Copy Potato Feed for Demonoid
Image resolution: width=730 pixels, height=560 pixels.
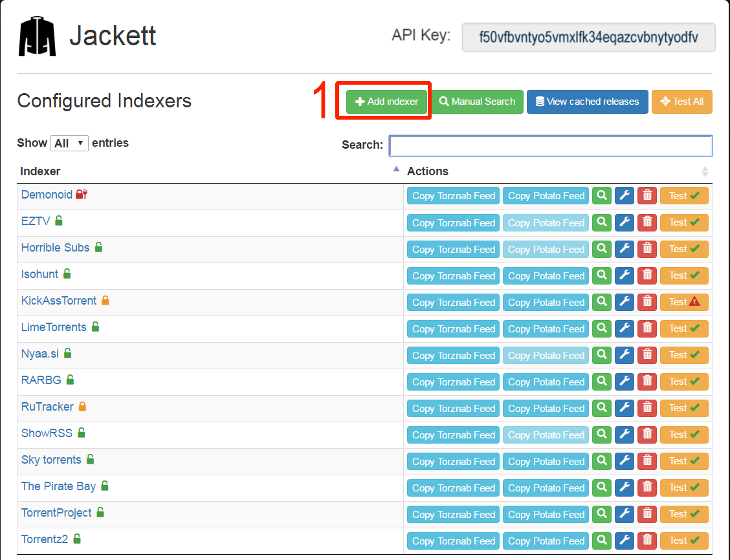click(x=546, y=196)
